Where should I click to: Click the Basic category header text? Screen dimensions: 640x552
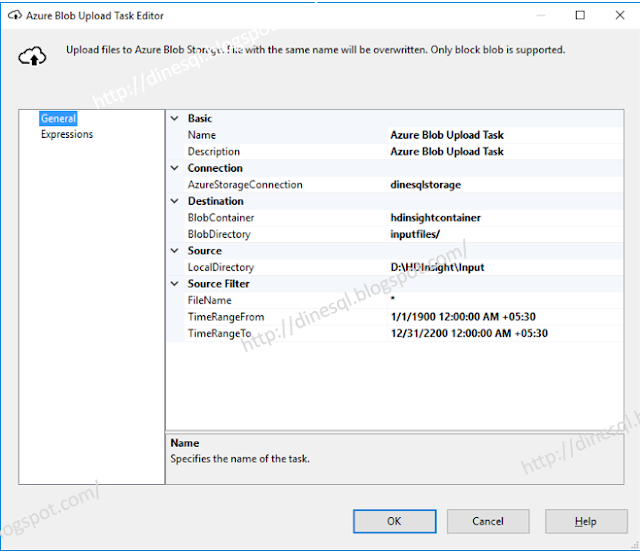point(200,118)
